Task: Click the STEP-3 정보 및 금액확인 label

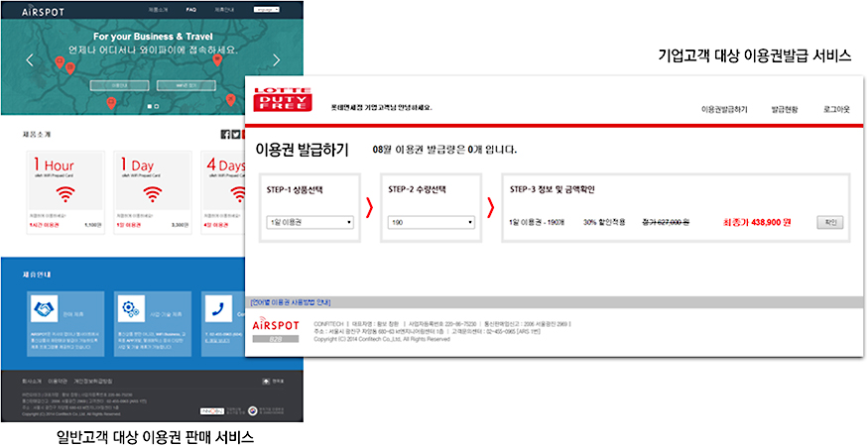Action: point(553,189)
